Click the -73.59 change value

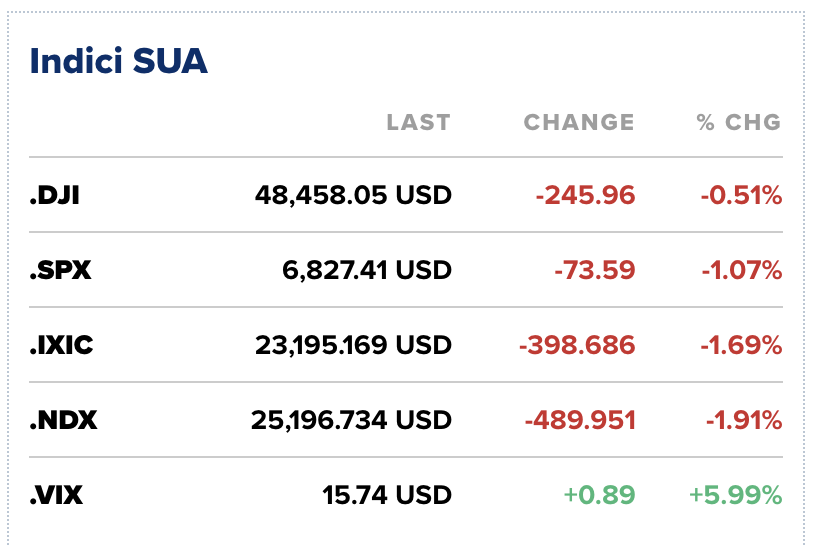tap(597, 270)
